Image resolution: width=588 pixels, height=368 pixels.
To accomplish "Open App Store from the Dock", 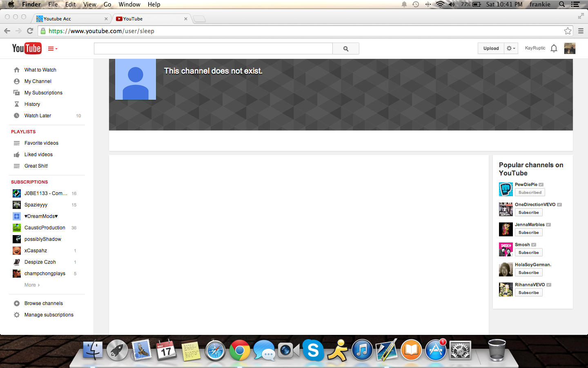I will click(x=436, y=350).
